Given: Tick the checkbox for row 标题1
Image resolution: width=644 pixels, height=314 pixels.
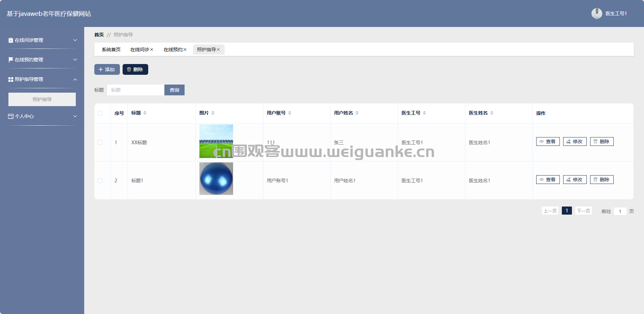Looking at the screenshot, I should coord(100,181).
